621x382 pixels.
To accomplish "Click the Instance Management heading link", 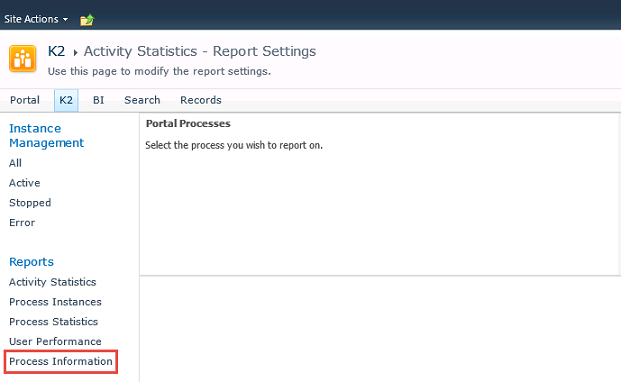I will 46,135.
